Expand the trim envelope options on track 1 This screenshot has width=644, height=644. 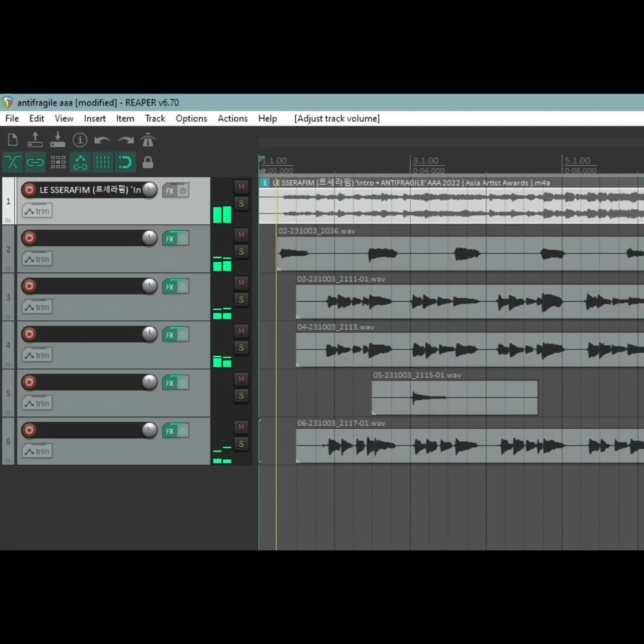37,210
